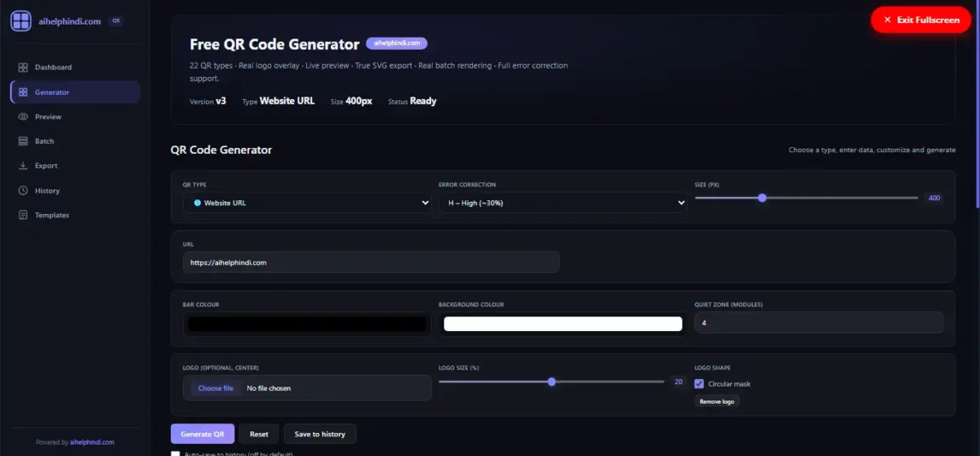Click the Generate QR button
This screenshot has width=980, height=456.
(203, 434)
